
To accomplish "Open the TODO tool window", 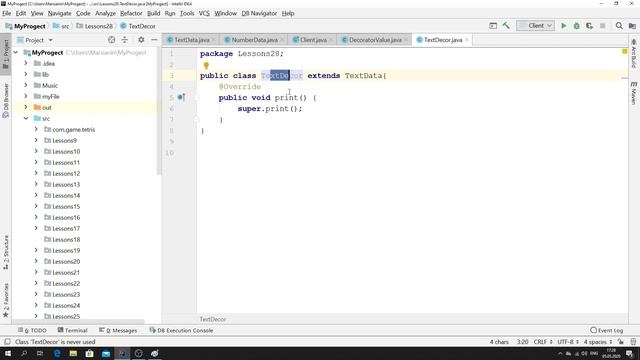I will [x=32, y=330].
